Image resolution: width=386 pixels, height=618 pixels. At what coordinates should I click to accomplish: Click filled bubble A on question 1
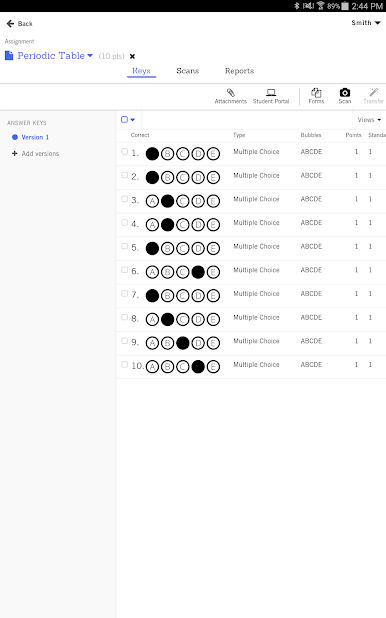(152, 154)
